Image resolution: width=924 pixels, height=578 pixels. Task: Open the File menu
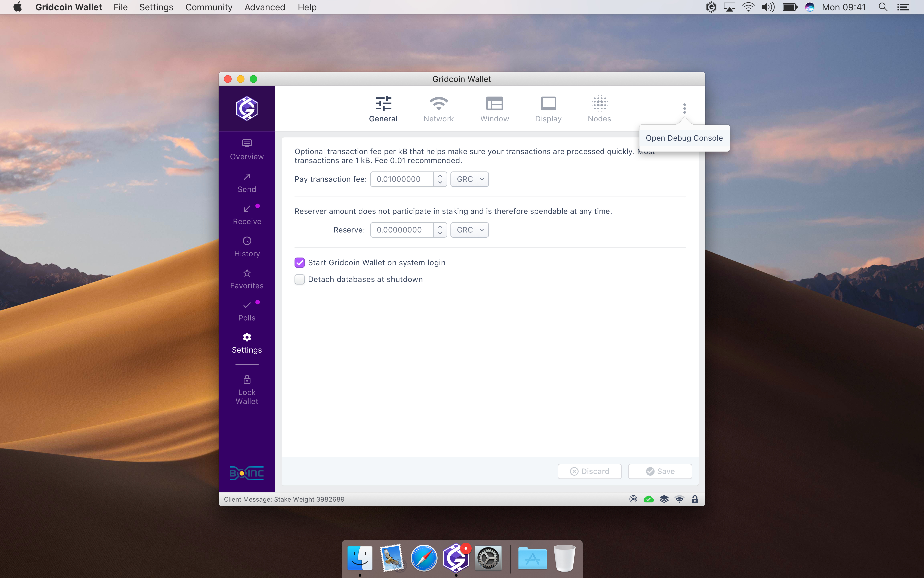[121, 7]
